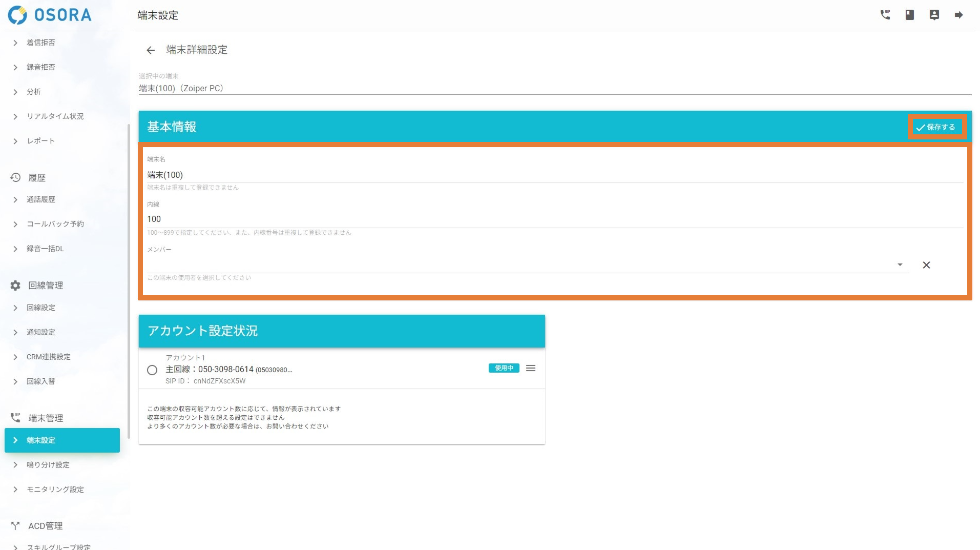Viewport: 980px width, 550px height.
Task: Click the sidebar vertical scrollbar
Action: click(x=129, y=282)
